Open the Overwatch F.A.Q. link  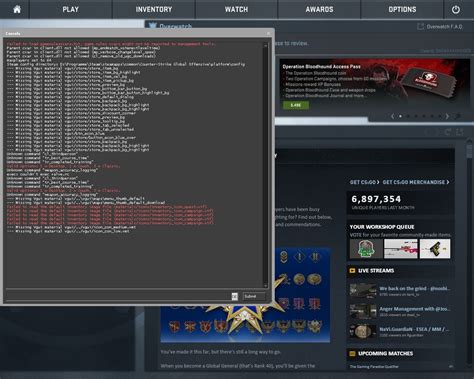click(x=445, y=26)
